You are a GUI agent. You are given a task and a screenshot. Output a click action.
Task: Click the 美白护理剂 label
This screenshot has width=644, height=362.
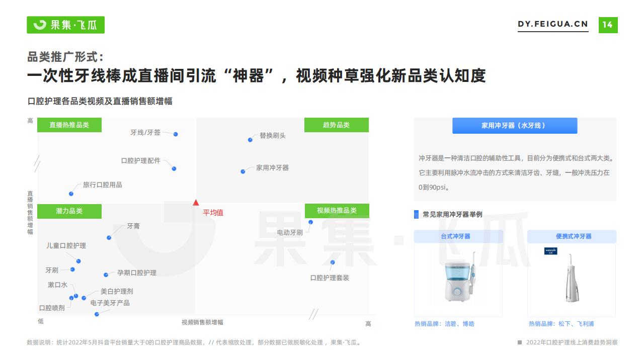click(117, 291)
